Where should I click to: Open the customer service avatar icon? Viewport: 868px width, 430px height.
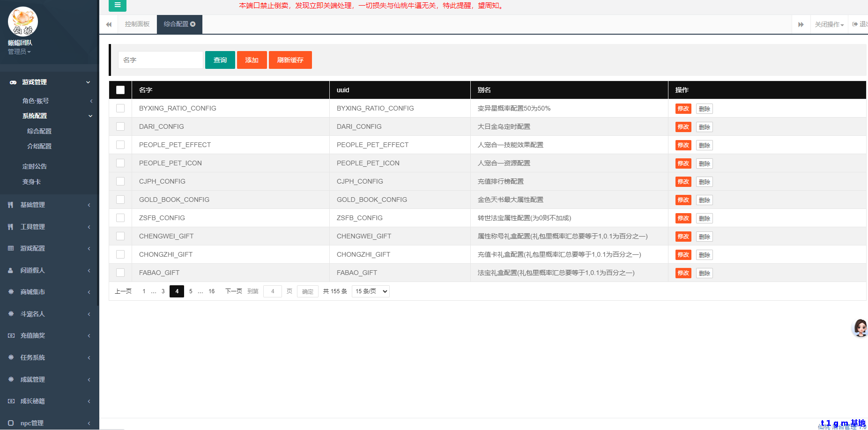pos(860,328)
